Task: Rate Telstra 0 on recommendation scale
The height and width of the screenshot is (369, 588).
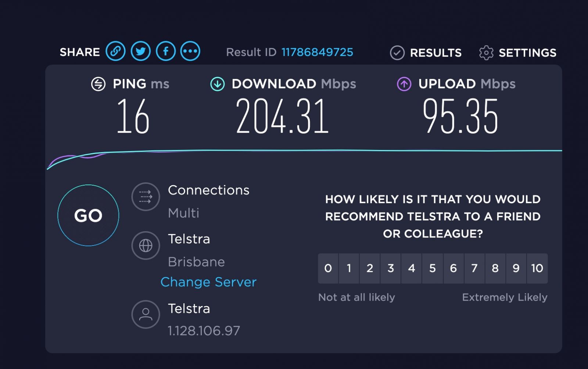Action: 328,268
